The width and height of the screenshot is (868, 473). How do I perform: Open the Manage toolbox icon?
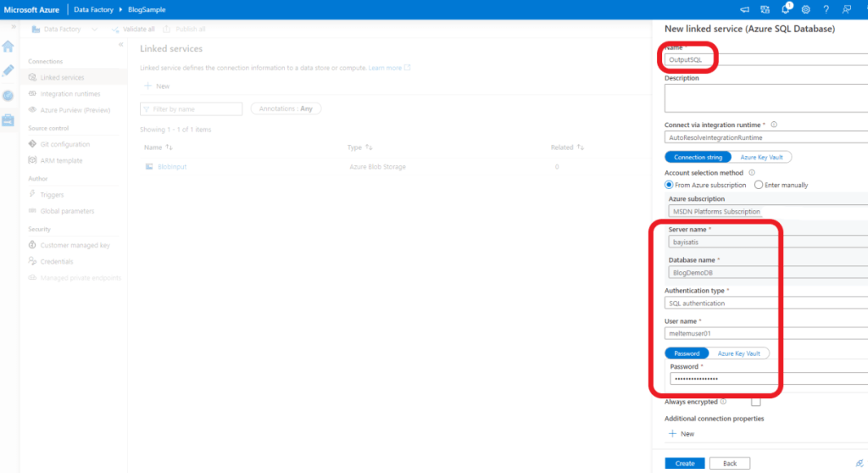click(x=8, y=120)
